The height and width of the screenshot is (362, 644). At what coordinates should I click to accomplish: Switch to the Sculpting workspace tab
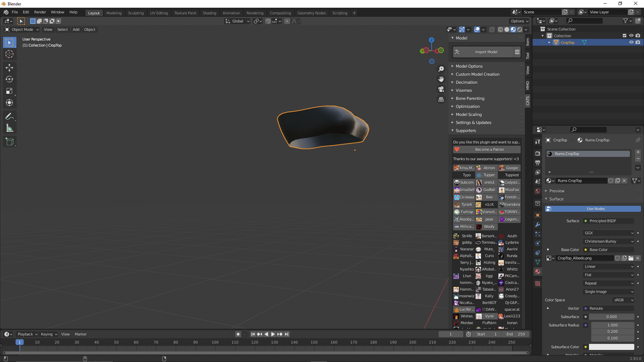[x=136, y=13]
